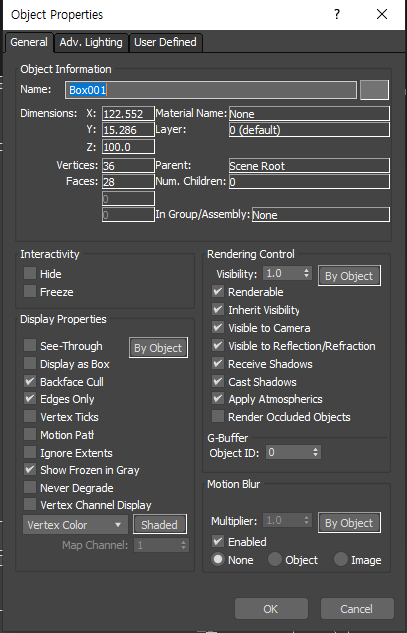
Task: Click the Display Properties By Object button
Action: pyautogui.click(x=158, y=348)
